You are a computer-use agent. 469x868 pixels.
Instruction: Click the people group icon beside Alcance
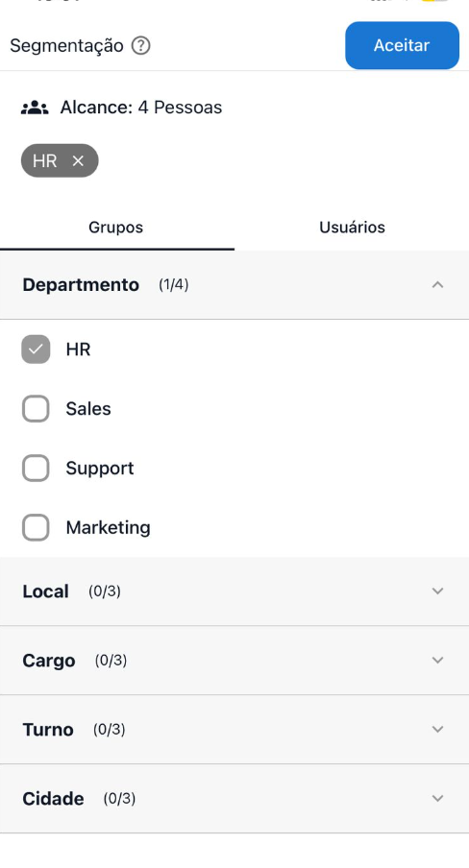35,108
